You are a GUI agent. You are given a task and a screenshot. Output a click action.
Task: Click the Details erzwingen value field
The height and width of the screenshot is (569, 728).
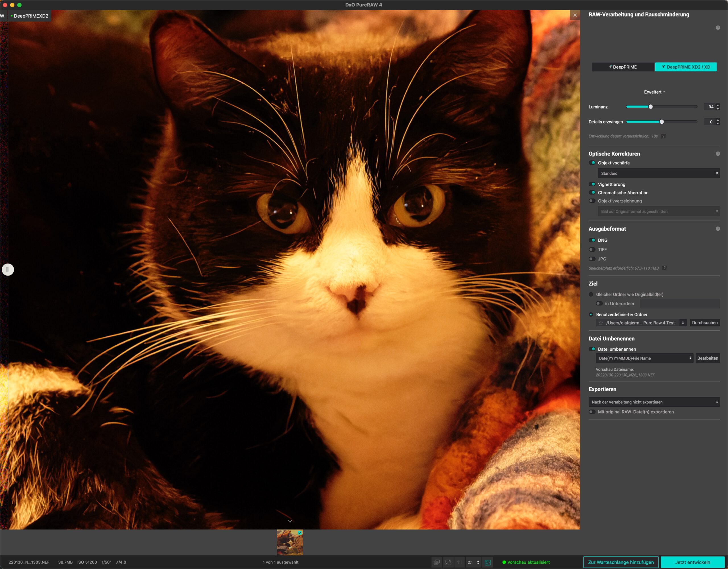click(x=709, y=122)
